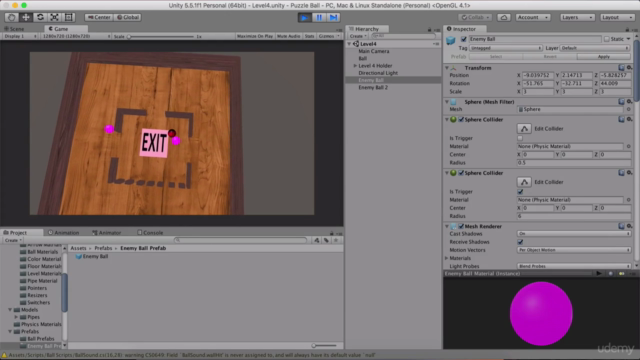The image size is (640, 360).
Task: Toggle Center pivot button
Action: click(x=98, y=18)
